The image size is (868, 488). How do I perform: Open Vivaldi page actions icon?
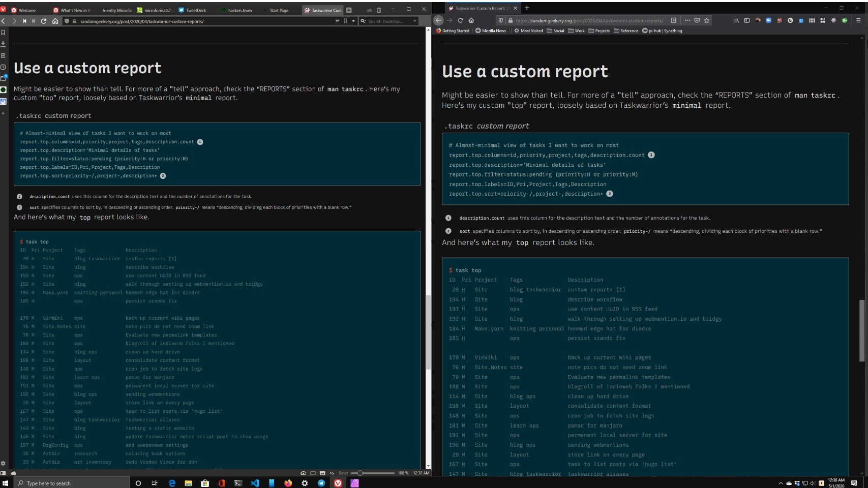332,473
